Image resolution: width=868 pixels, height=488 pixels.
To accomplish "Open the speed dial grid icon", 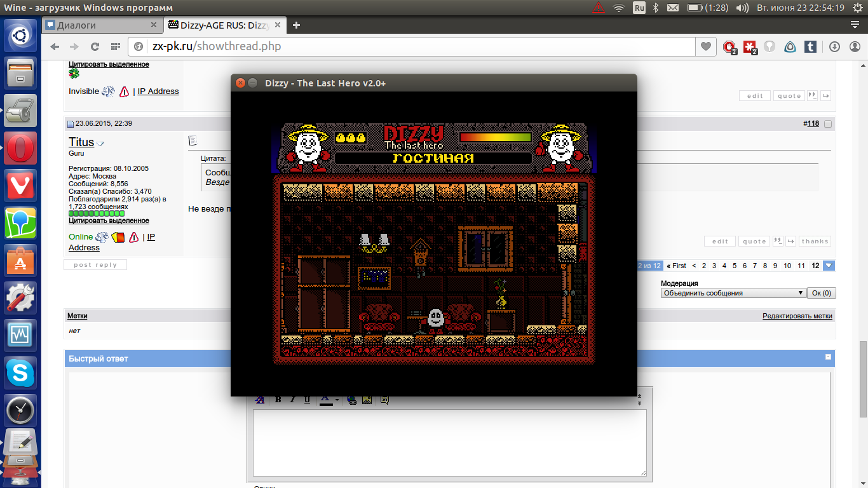I will [x=115, y=46].
